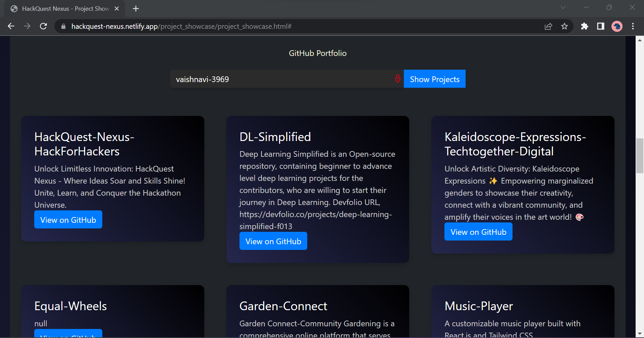Share this page using the share icon
Screen dimensions: 644x338
click(x=548, y=26)
